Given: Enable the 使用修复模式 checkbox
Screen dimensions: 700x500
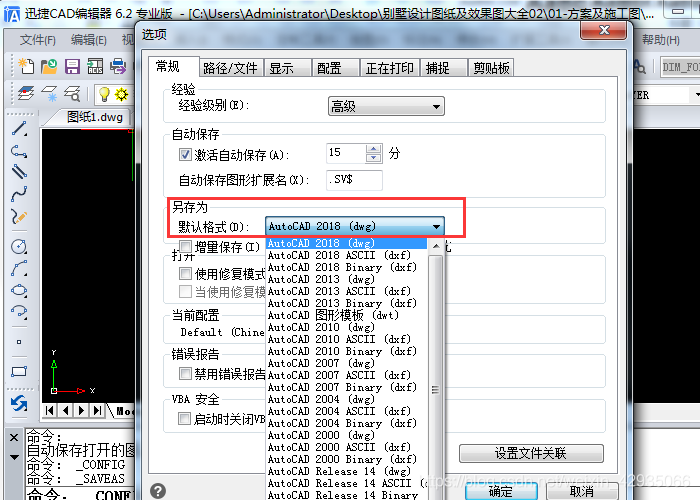Looking at the screenshot, I should point(185,273).
